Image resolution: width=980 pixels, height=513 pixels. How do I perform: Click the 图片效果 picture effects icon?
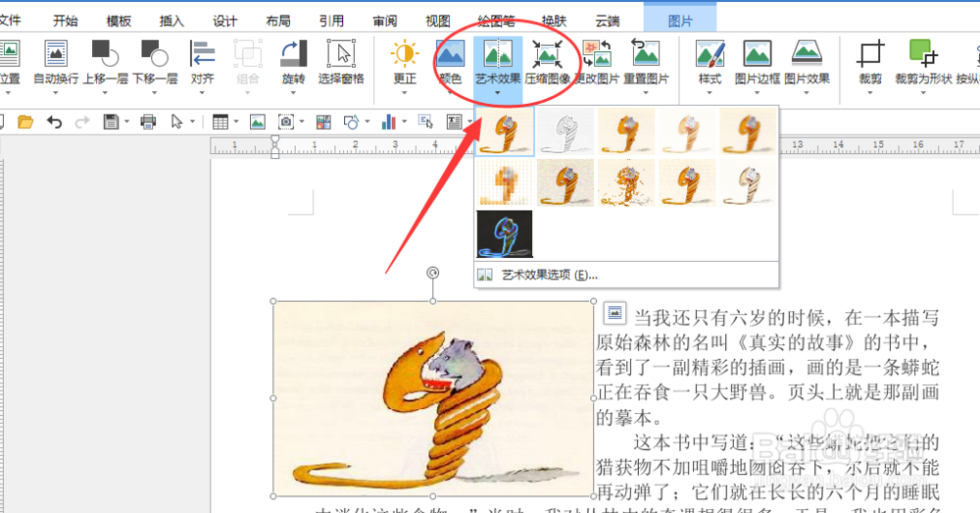pyautogui.click(x=807, y=54)
